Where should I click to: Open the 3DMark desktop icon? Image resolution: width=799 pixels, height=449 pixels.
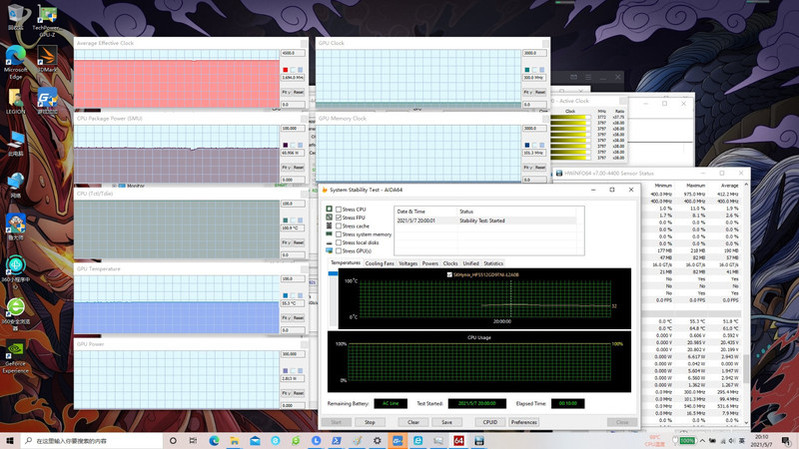pos(47,59)
